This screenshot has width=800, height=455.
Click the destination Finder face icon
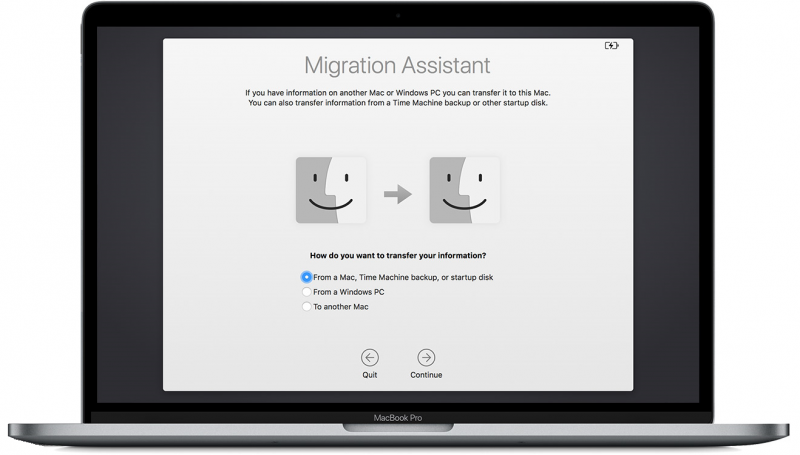(465, 190)
